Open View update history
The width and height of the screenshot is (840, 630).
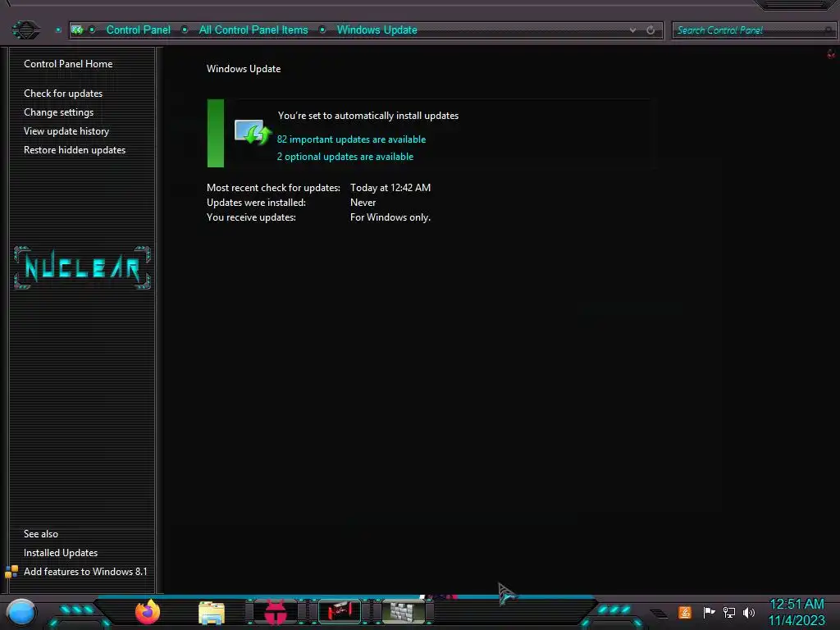(66, 130)
